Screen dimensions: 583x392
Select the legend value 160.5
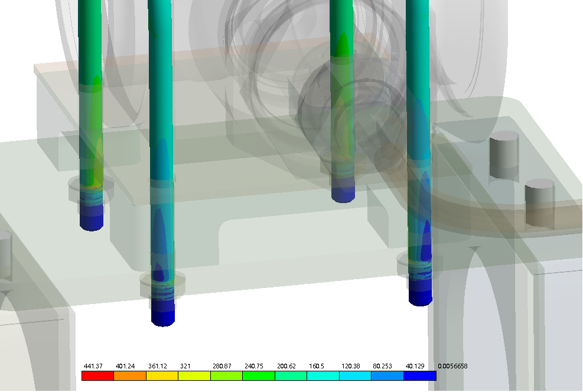(317, 366)
